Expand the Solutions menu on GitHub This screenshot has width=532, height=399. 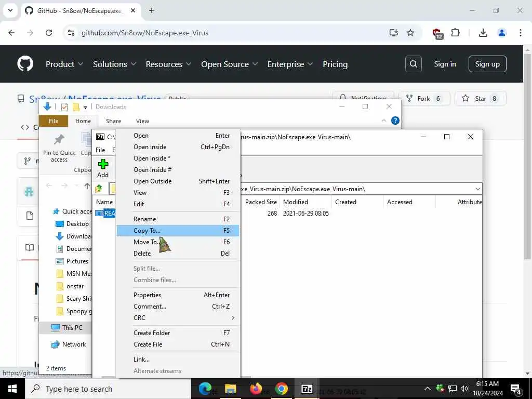point(114,64)
